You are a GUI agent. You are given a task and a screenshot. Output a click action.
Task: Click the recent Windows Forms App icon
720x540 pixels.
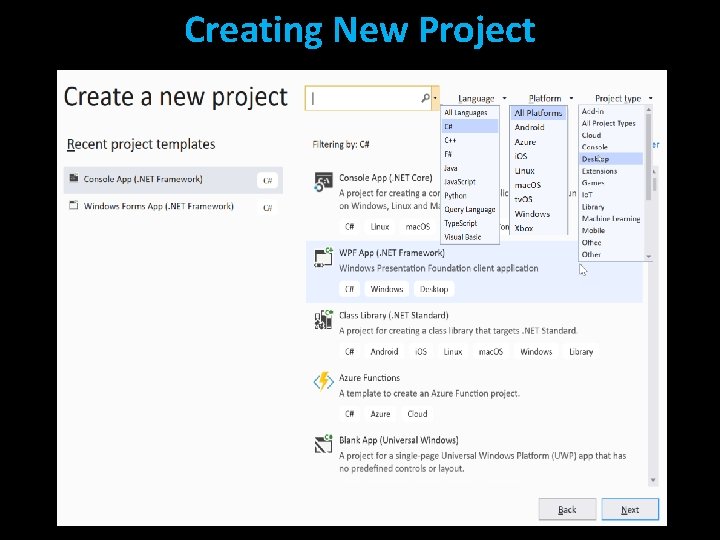(x=73, y=205)
